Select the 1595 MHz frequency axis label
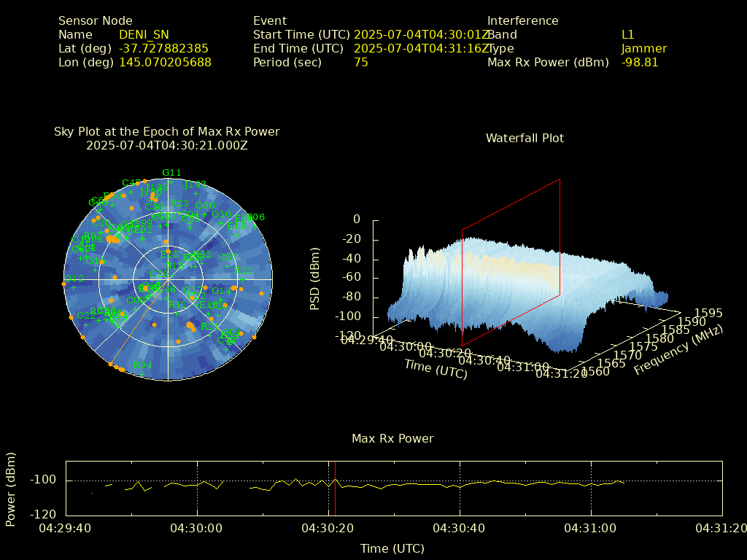The height and width of the screenshot is (560, 747). pyautogui.click(x=709, y=313)
